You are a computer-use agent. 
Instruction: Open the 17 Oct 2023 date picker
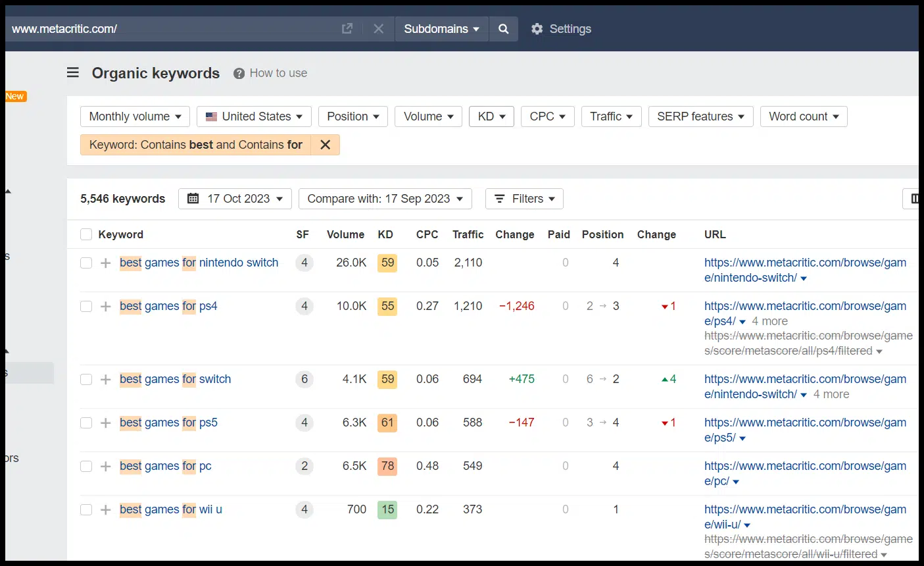(235, 199)
